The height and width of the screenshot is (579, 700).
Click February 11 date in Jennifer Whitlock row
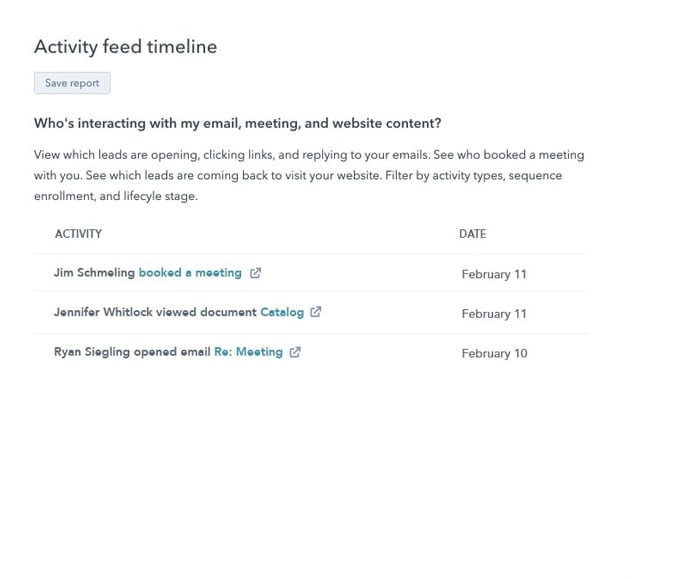[x=494, y=314]
